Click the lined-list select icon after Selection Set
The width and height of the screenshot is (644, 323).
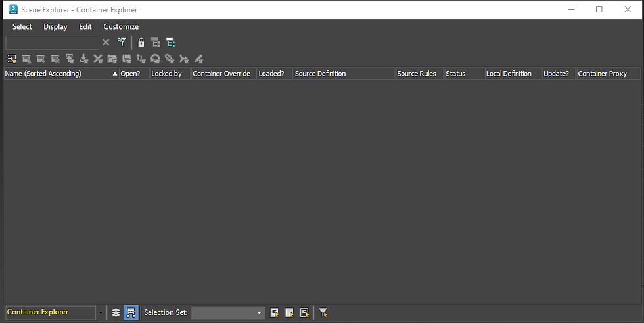(x=275, y=312)
